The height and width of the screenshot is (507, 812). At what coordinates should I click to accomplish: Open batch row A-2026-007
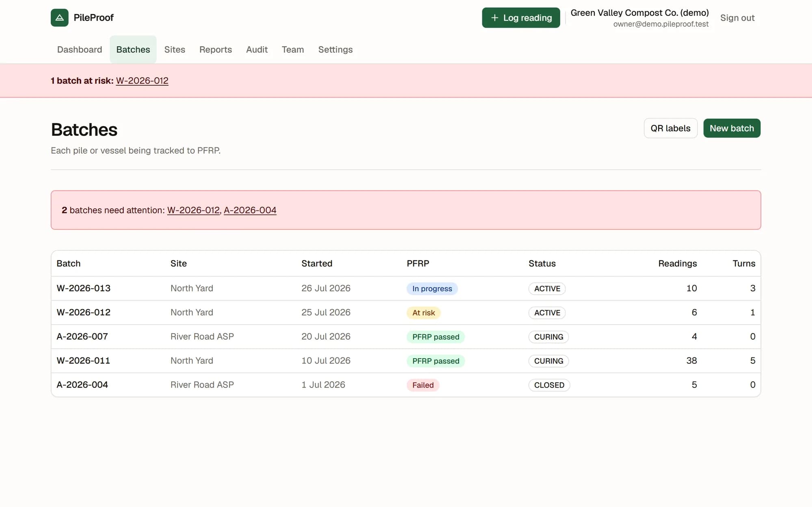coord(406,336)
